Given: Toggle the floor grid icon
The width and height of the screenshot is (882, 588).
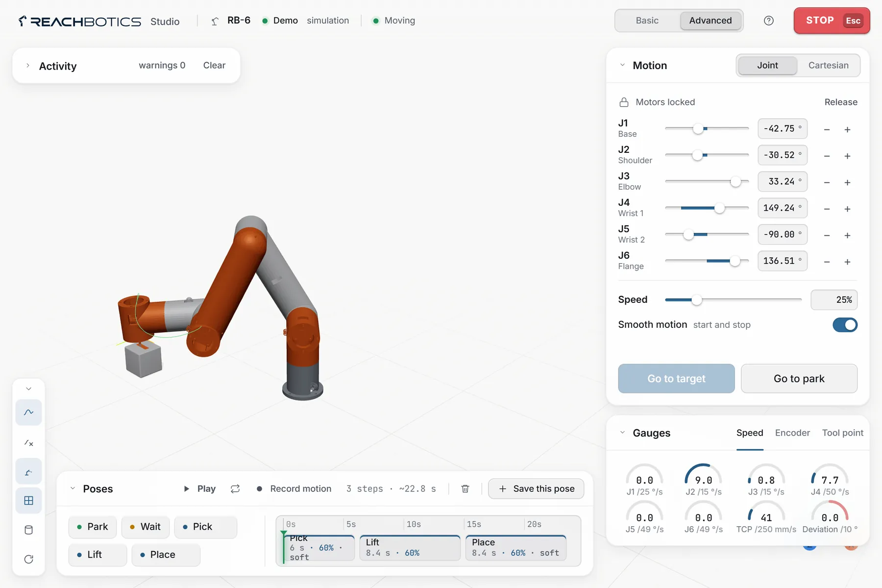Looking at the screenshot, I should [28, 501].
